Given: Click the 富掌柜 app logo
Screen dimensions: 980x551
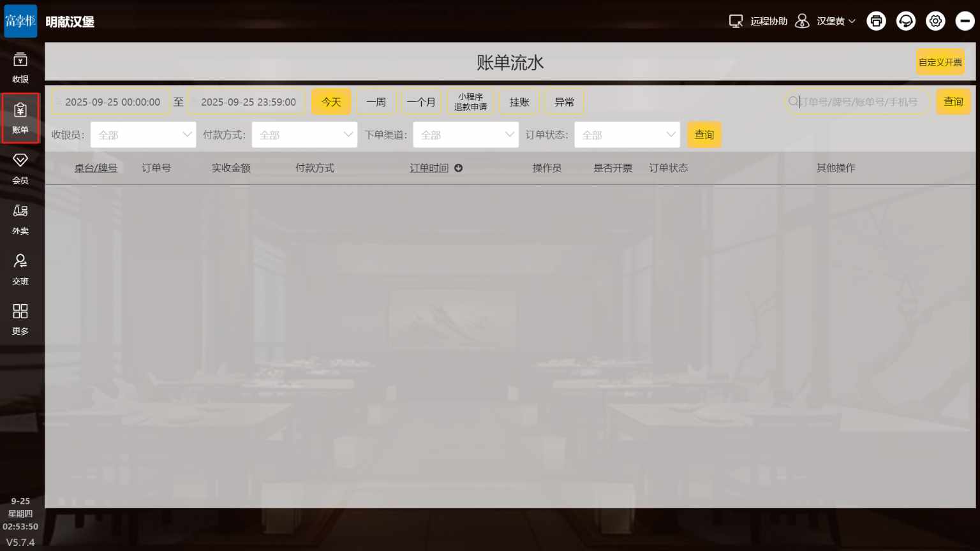Looking at the screenshot, I should coord(20,21).
